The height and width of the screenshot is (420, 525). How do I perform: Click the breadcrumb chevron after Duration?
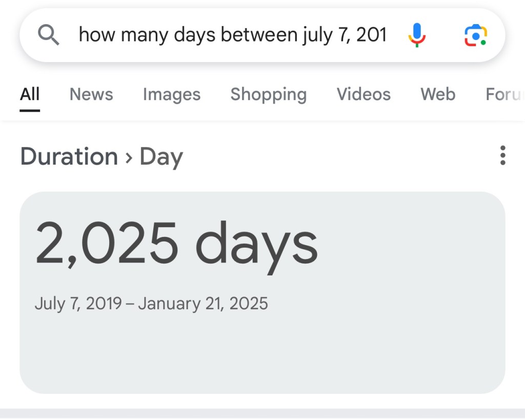point(129,157)
